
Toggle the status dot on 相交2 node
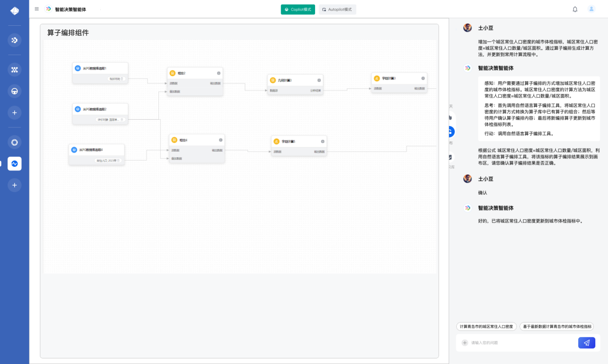point(219,73)
